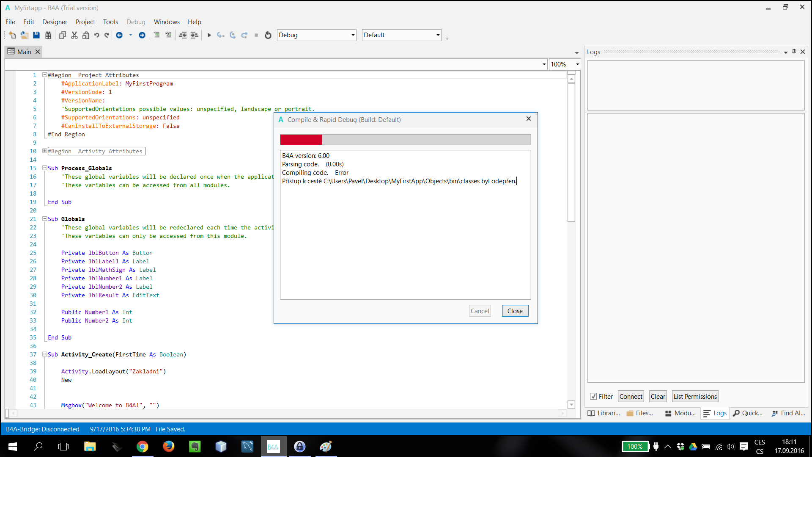This screenshot has height=508, width=812.
Task: Toggle the Filter checkbox in Logs
Action: coord(593,396)
